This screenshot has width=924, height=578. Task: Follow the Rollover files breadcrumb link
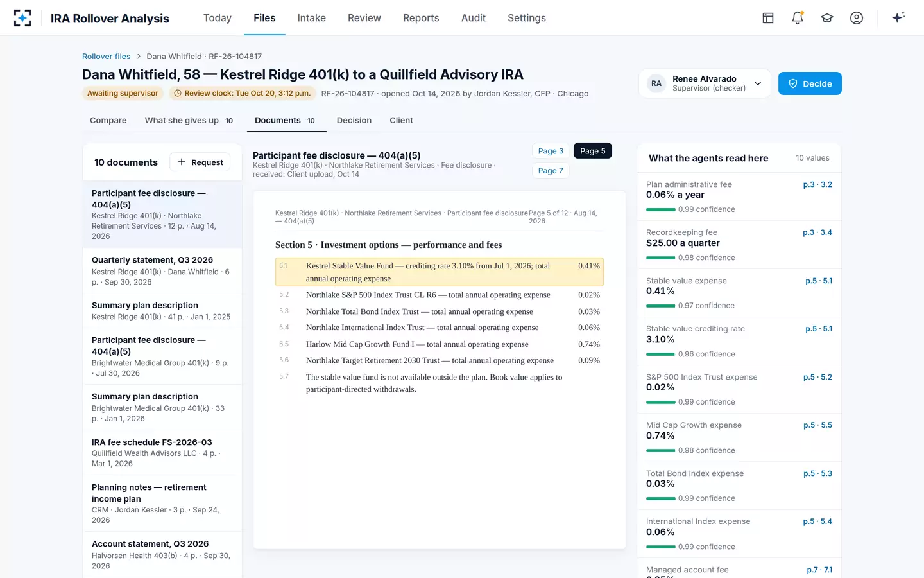pyautogui.click(x=107, y=57)
